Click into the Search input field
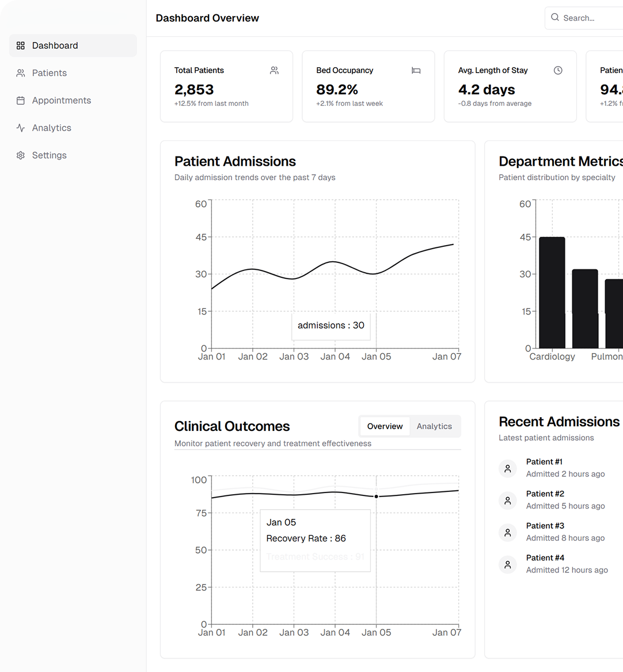This screenshot has height=672, width=623. (590, 18)
